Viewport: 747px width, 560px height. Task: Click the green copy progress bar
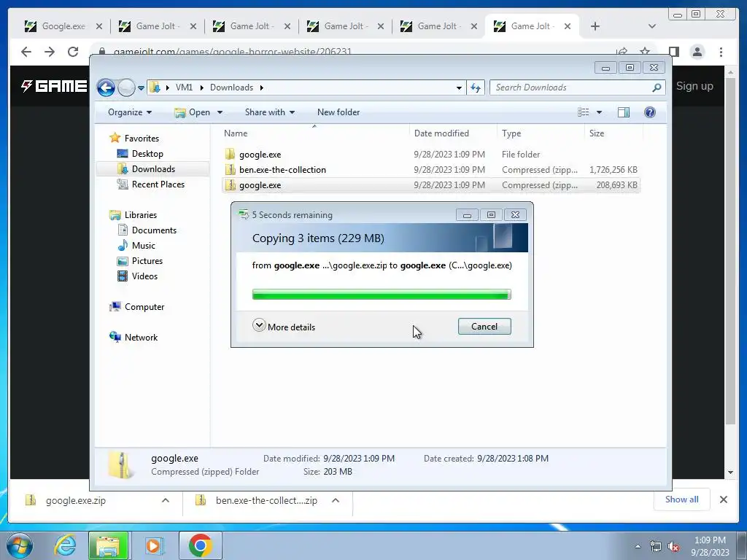(382, 295)
